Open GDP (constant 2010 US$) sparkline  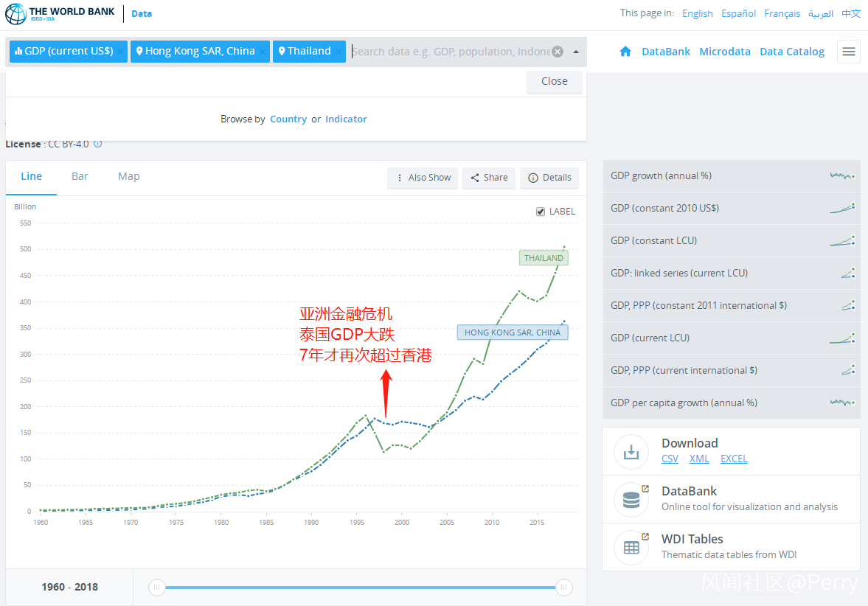(x=842, y=208)
